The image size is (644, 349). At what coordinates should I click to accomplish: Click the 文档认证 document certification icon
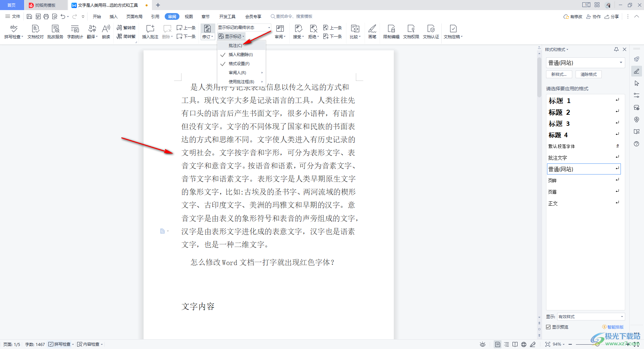[431, 32]
